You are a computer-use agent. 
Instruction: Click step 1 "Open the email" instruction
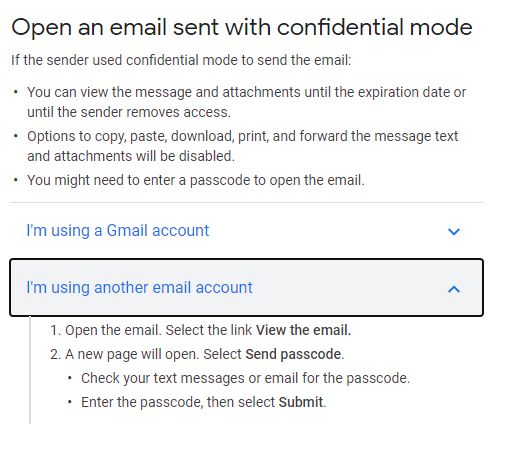pyautogui.click(x=200, y=330)
